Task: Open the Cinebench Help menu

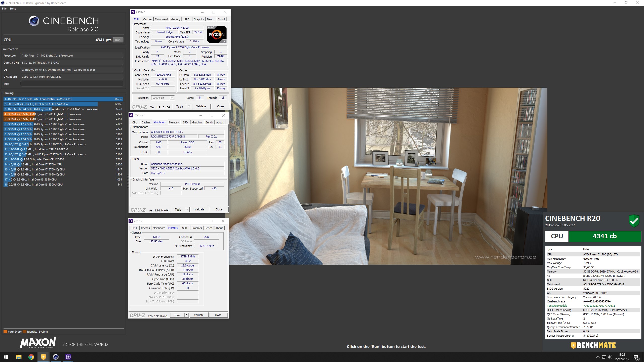Action: tap(13, 9)
